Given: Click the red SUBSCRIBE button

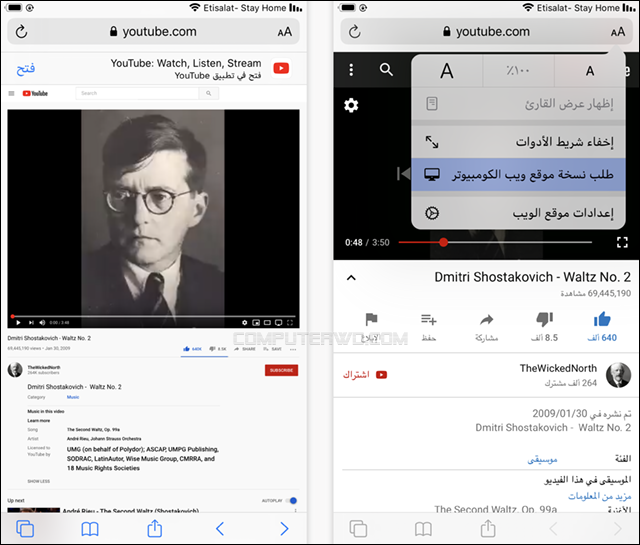Looking at the screenshot, I should click(x=281, y=370).
